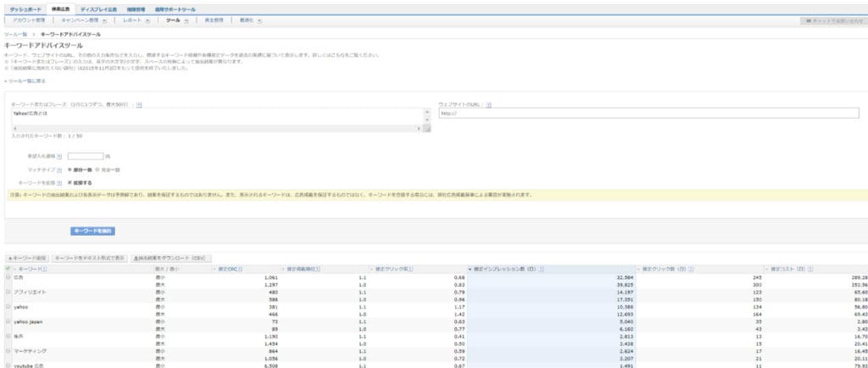Image resolution: width=868 pixels, height=368 pixels.
Task: Open help icon in estimated clicks header
Action: click(692, 269)
